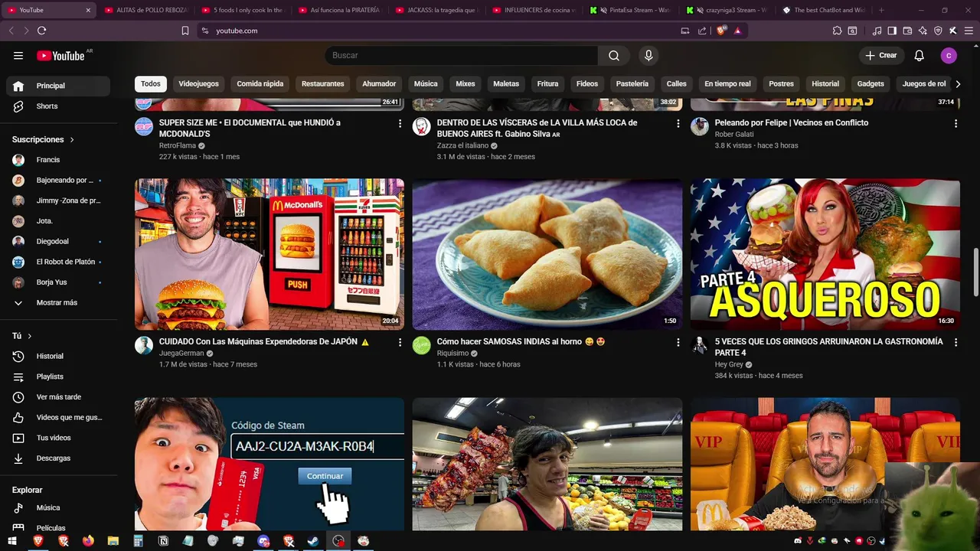The image size is (980, 551).
Task: Open the browser extensions puzzle icon
Action: pos(838,31)
